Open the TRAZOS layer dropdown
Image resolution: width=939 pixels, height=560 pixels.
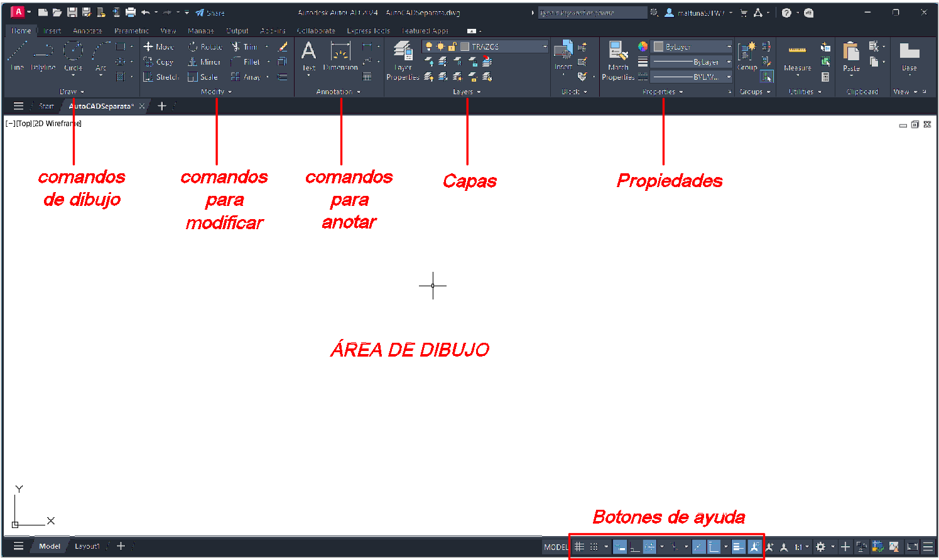coord(545,46)
